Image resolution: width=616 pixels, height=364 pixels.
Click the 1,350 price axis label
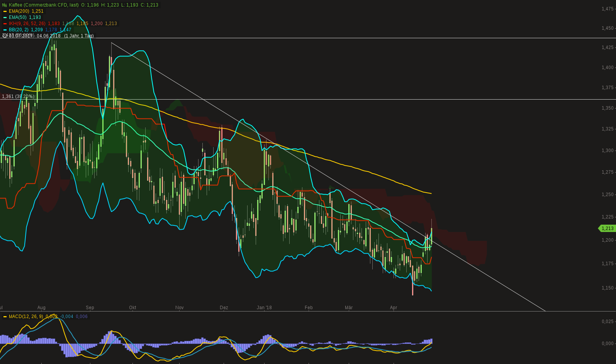[608, 108]
